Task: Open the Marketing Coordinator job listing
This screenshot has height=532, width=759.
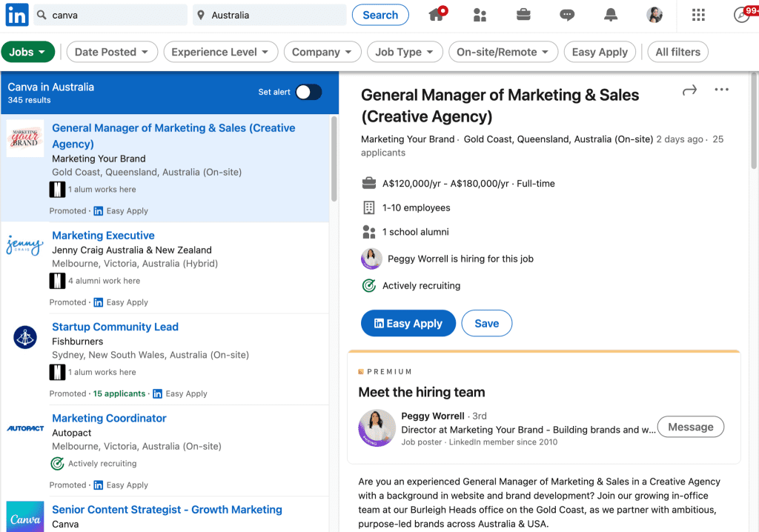Action: (x=109, y=418)
